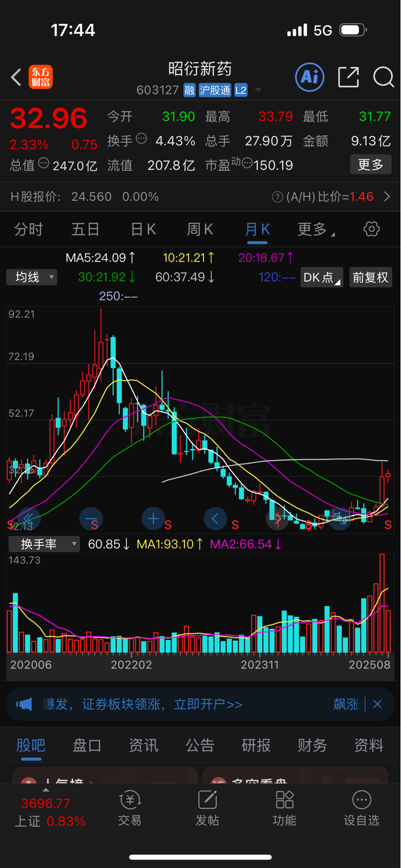Open the 更多 chart period dropdown

click(316, 229)
